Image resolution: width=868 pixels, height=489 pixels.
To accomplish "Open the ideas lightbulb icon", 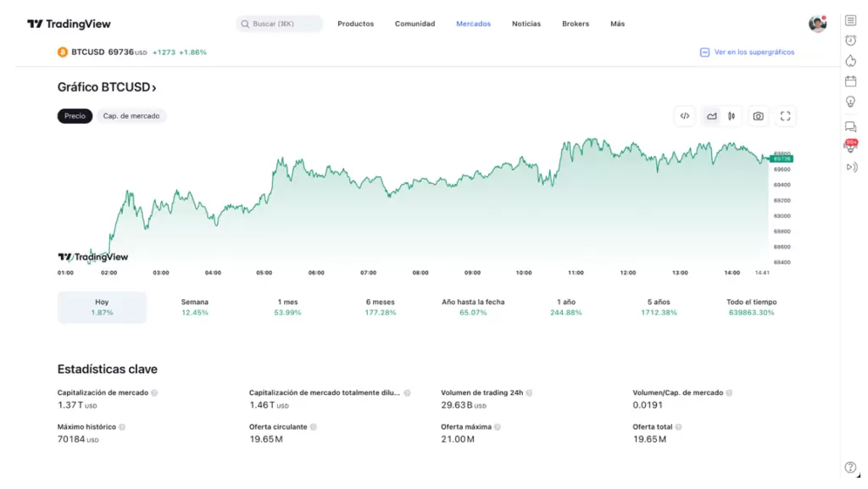I will point(851,102).
